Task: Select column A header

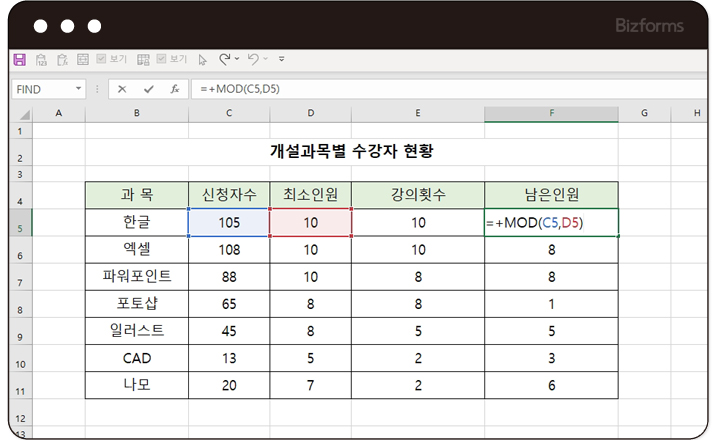Action: (58, 113)
